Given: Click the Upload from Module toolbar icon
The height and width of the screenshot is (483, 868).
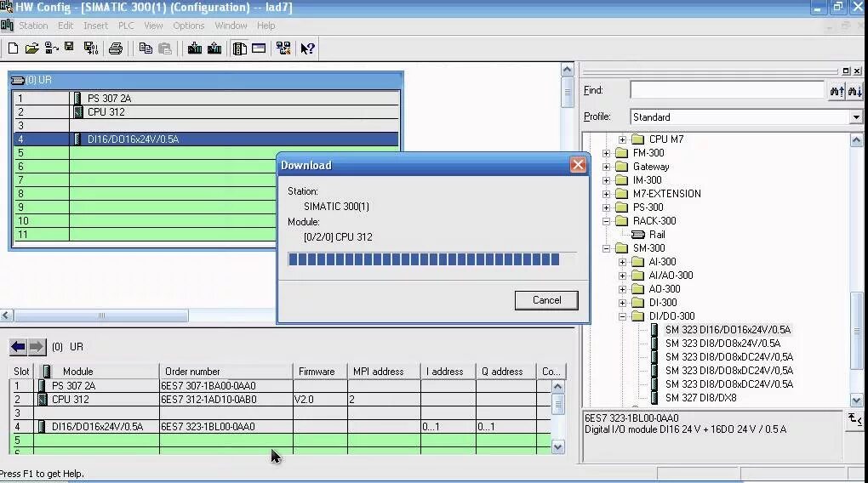Looking at the screenshot, I should (x=214, y=48).
